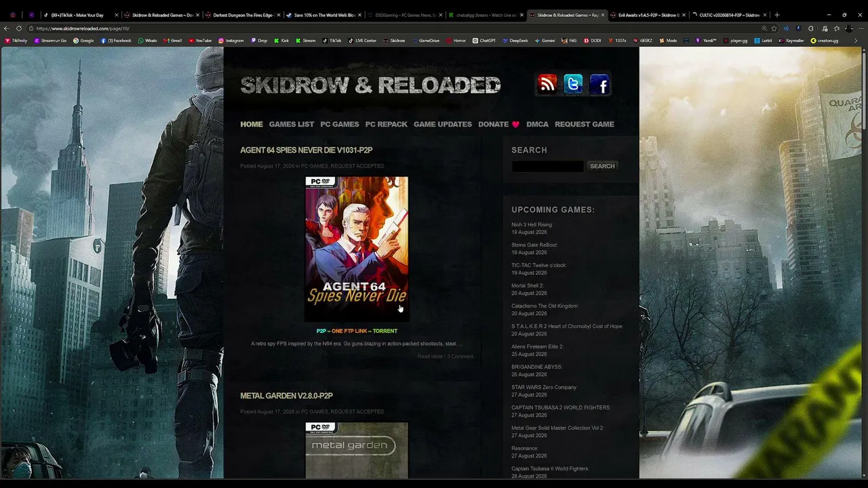Open GAMES LIST in the site navigation
This screenshot has height=488, width=868.
click(292, 124)
